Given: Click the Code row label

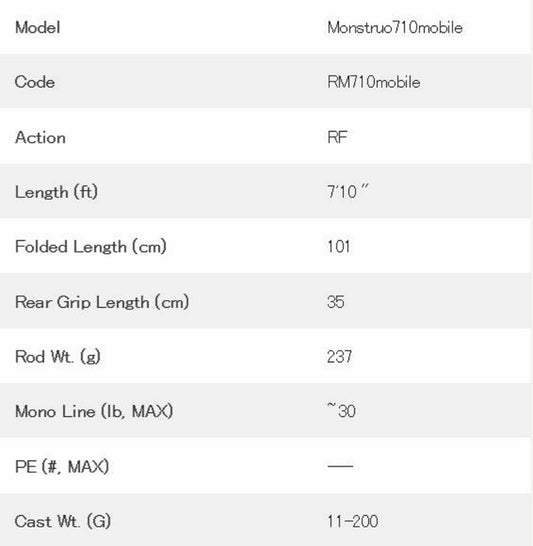Looking at the screenshot, I should point(35,82).
